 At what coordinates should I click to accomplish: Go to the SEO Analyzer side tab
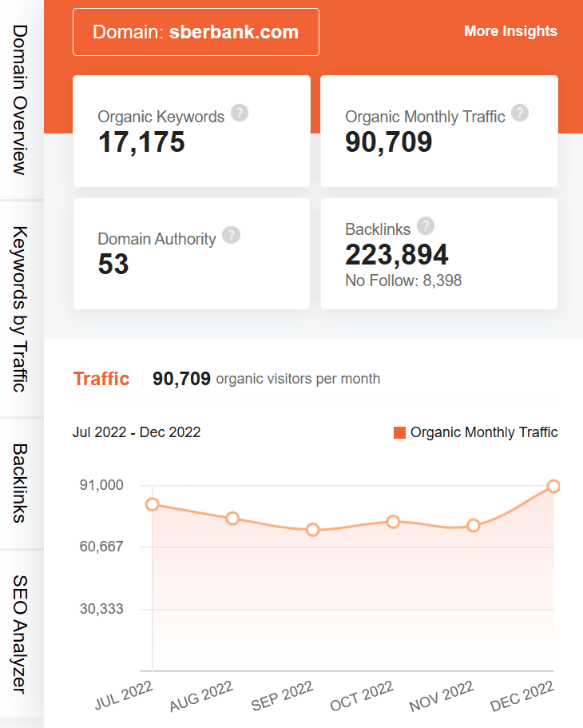coord(21,634)
